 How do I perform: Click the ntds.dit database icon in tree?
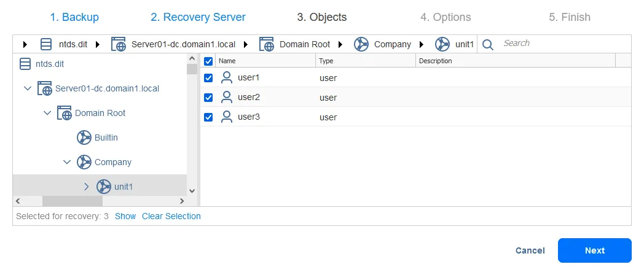[x=25, y=64]
